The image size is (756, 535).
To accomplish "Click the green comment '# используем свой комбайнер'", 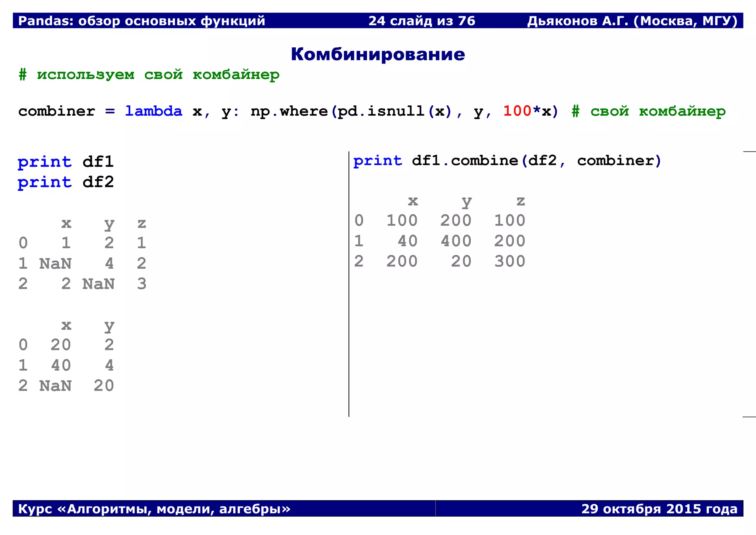I will (x=149, y=75).
